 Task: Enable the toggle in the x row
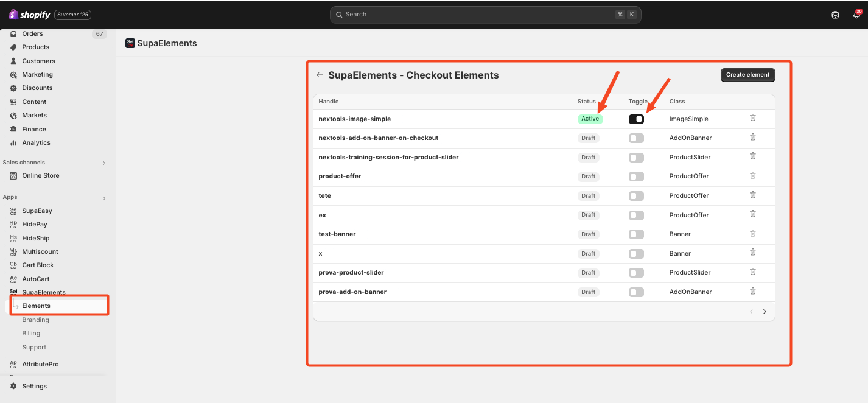[x=636, y=254]
